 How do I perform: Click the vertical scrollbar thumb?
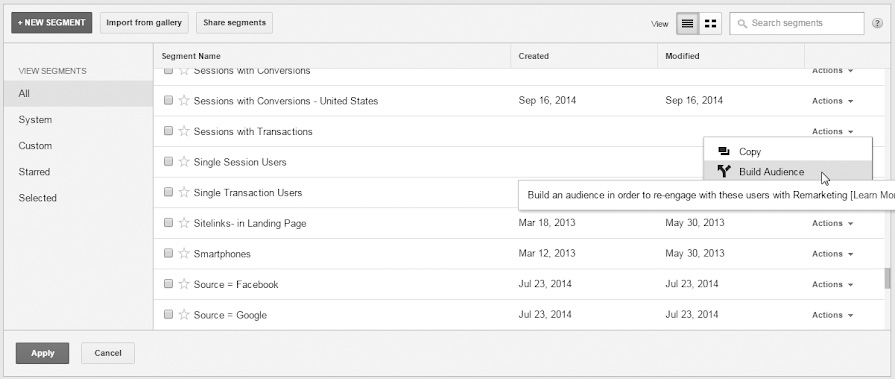coord(888,279)
